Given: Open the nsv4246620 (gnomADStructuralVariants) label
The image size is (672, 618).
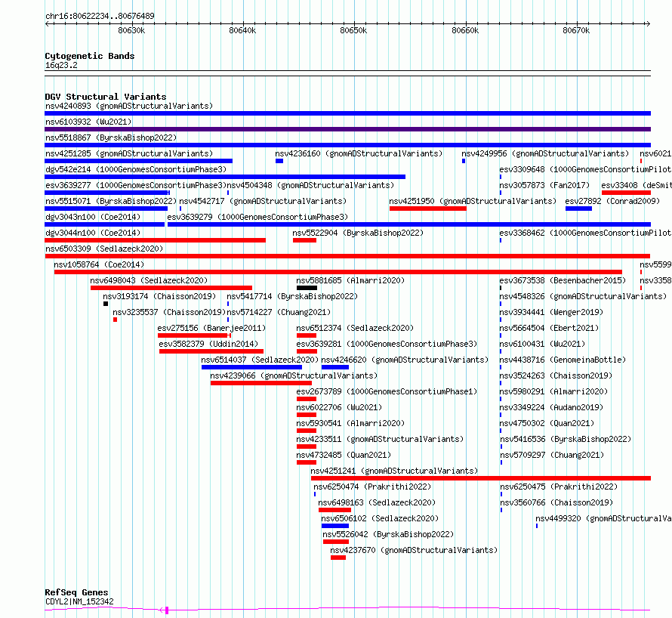Looking at the screenshot, I should click(405, 360).
